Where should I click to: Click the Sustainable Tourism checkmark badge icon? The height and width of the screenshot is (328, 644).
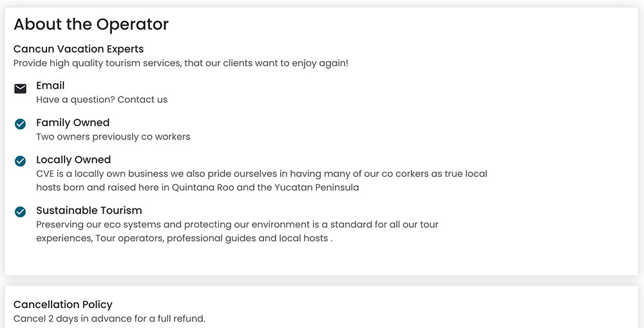[x=21, y=212]
